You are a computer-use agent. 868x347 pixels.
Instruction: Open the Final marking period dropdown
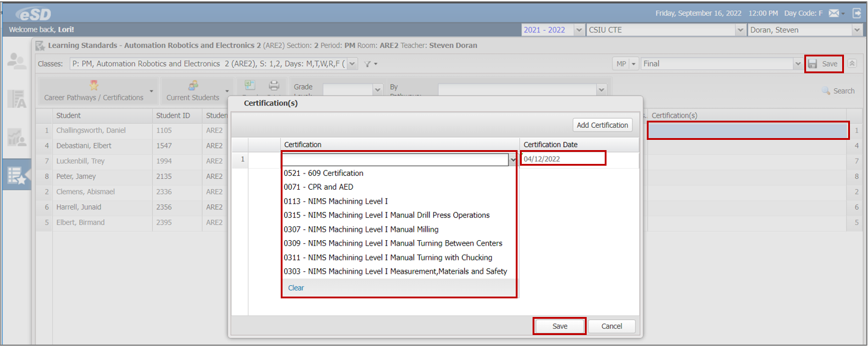(798, 64)
